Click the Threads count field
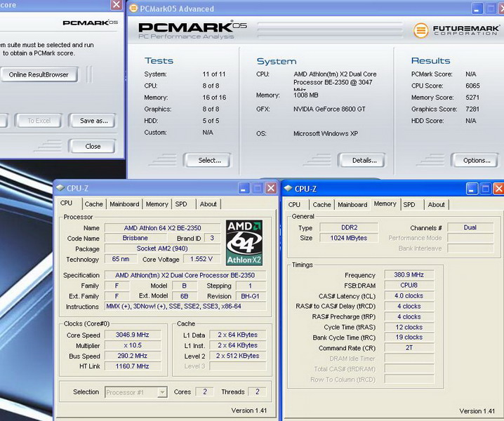Viewport: 504px width, 421px height. (x=258, y=392)
